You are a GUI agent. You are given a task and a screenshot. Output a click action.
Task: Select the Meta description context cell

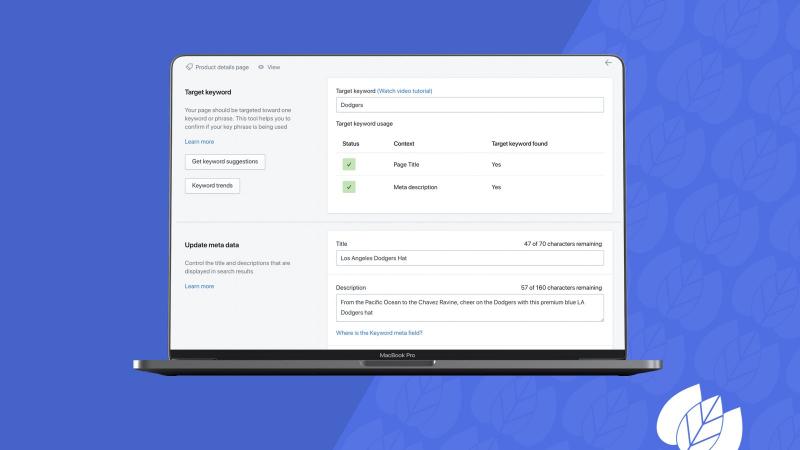tap(415, 187)
